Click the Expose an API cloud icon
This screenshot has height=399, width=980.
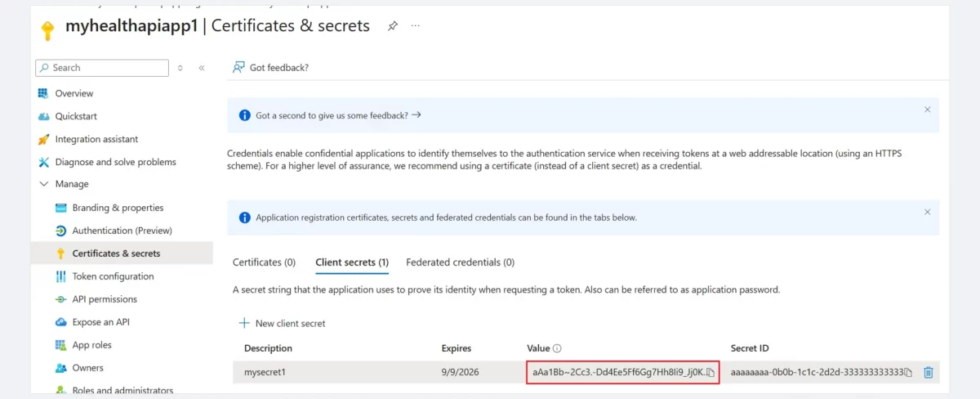tap(60, 322)
